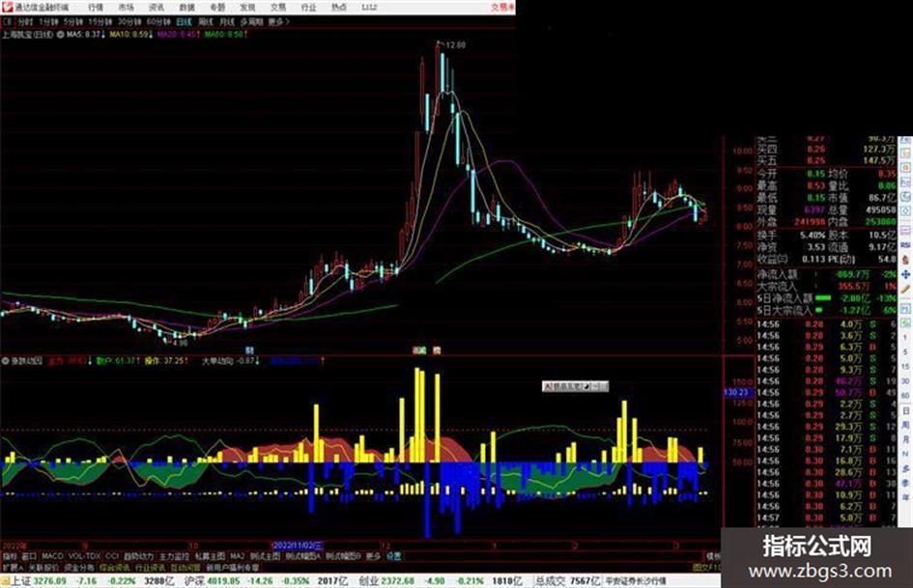This screenshot has width=913, height=588.
Task: Open the 综合资讯 tab
Action: tap(115, 567)
